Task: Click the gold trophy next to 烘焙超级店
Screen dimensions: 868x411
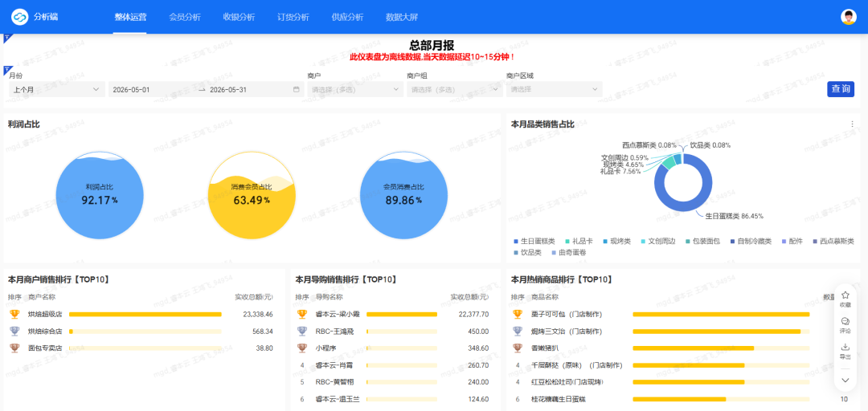Action: 15,314
